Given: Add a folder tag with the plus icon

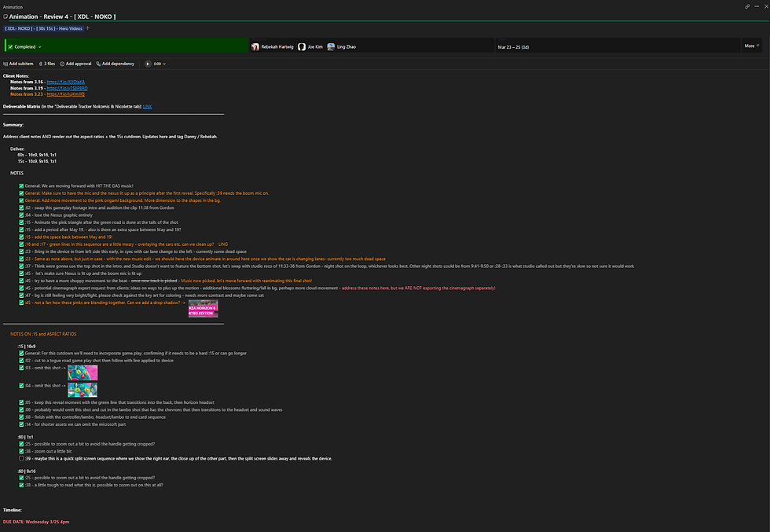Looking at the screenshot, I should click(x=88, y=28).
